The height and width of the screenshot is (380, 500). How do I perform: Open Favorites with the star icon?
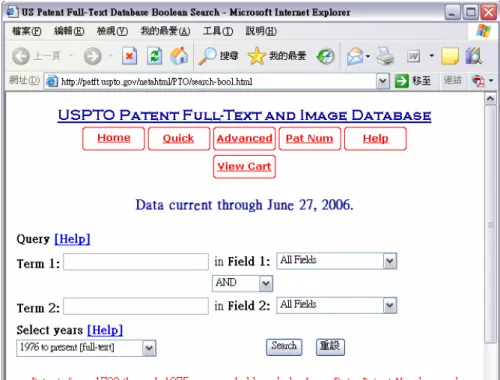[277, 56]
